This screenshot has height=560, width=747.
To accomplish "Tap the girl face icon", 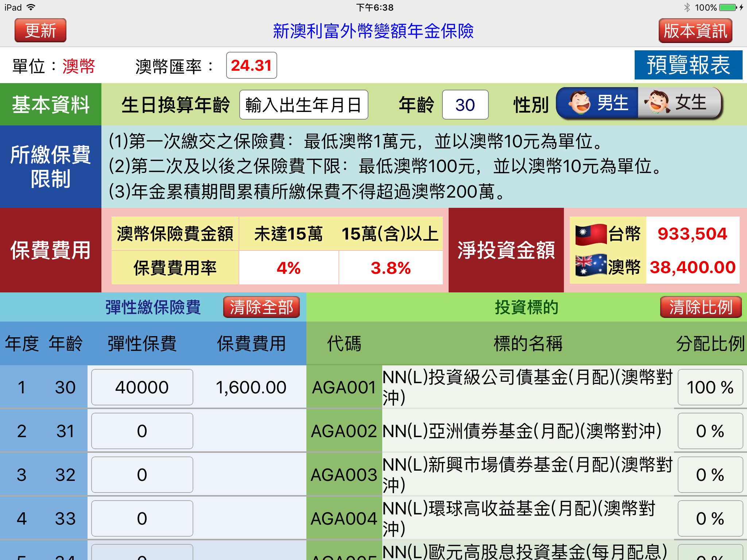I will 657,102.
